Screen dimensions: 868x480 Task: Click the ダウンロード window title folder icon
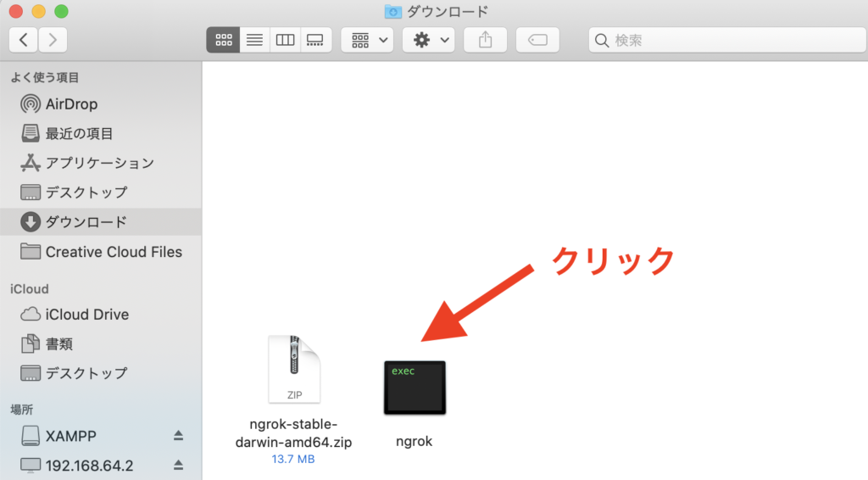(x=393, y=11)
